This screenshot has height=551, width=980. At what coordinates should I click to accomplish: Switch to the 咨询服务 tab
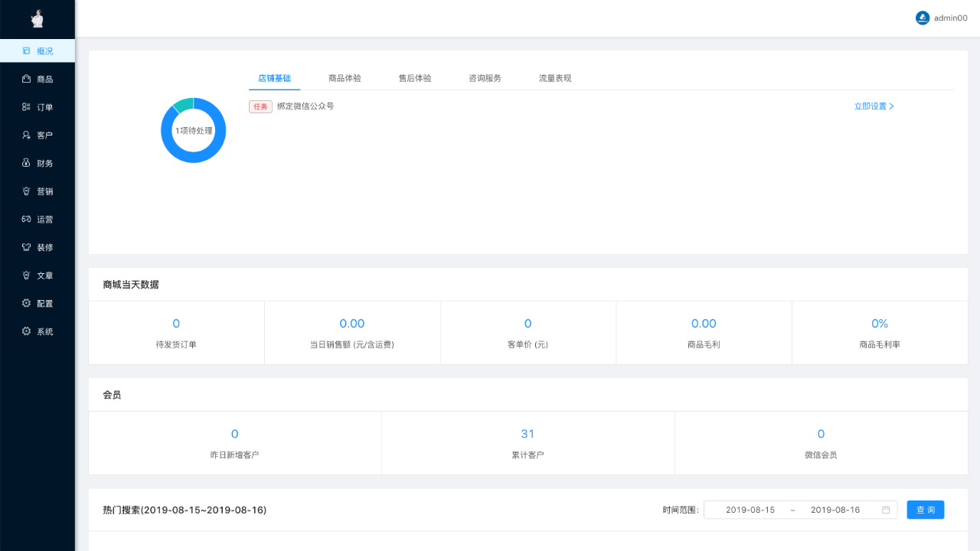click(485, 78)
